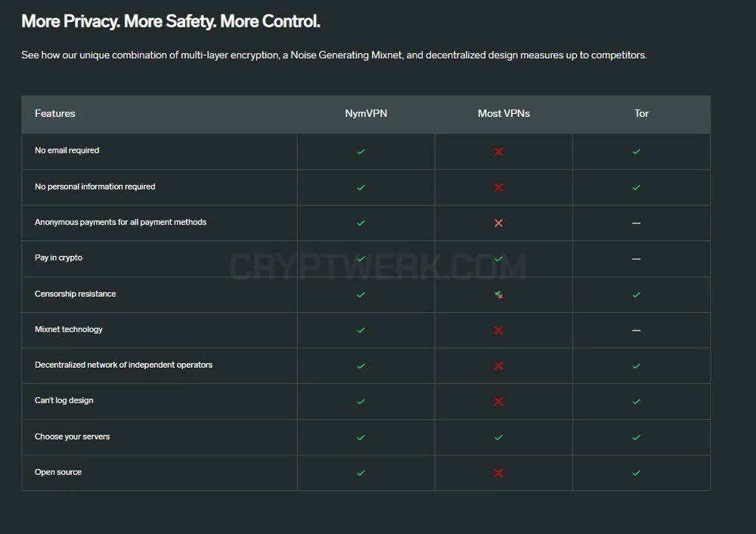Select the Tor column header

tap(641, 113)
